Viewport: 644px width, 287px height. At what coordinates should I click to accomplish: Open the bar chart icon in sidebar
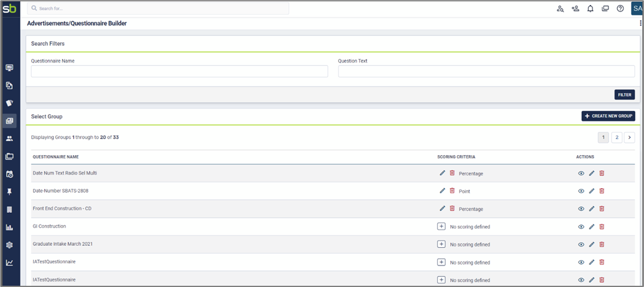[9, 227]
